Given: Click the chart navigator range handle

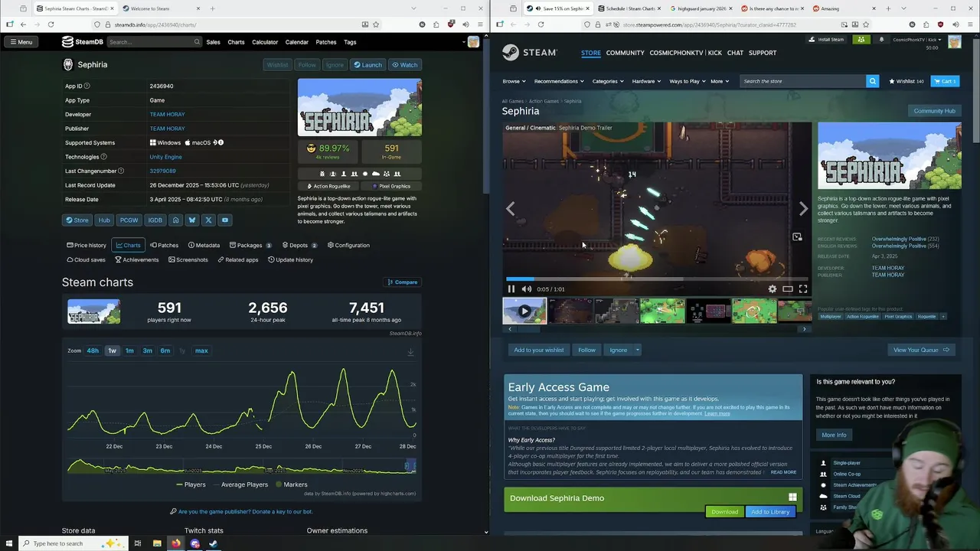Looking at the screenshot, I should pos(407,465).
